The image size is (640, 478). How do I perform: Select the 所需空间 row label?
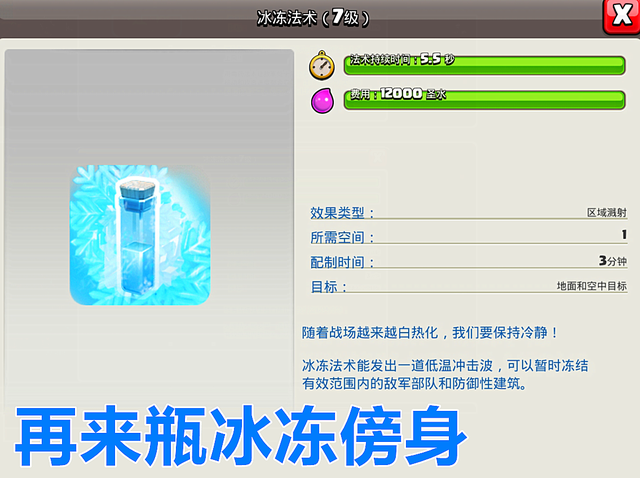pyautogui.click(x=342, y=237)
